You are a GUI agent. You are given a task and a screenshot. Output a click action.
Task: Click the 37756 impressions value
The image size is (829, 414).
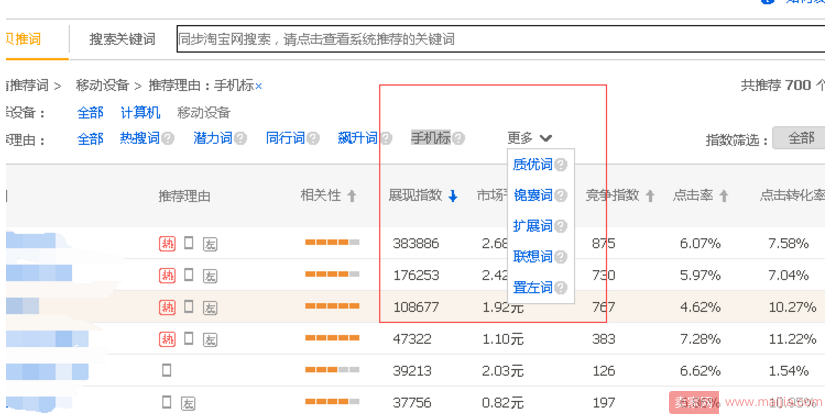pos(412,403)
